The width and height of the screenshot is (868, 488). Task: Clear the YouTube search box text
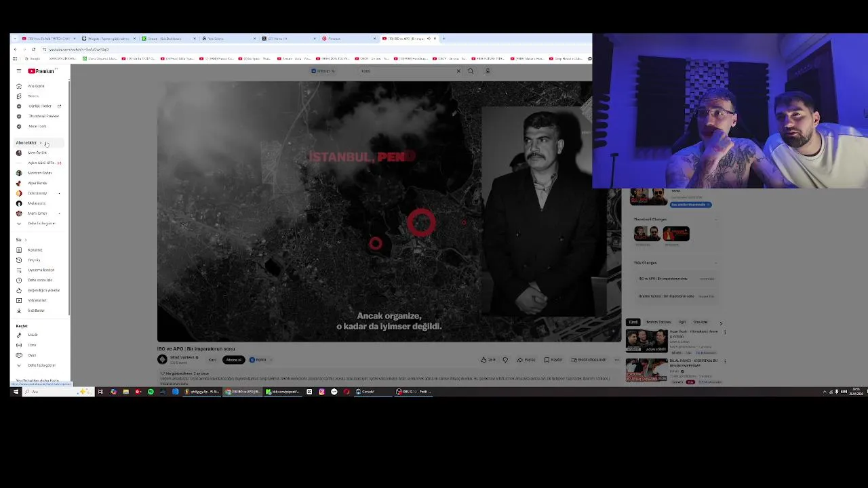(458, 70)
